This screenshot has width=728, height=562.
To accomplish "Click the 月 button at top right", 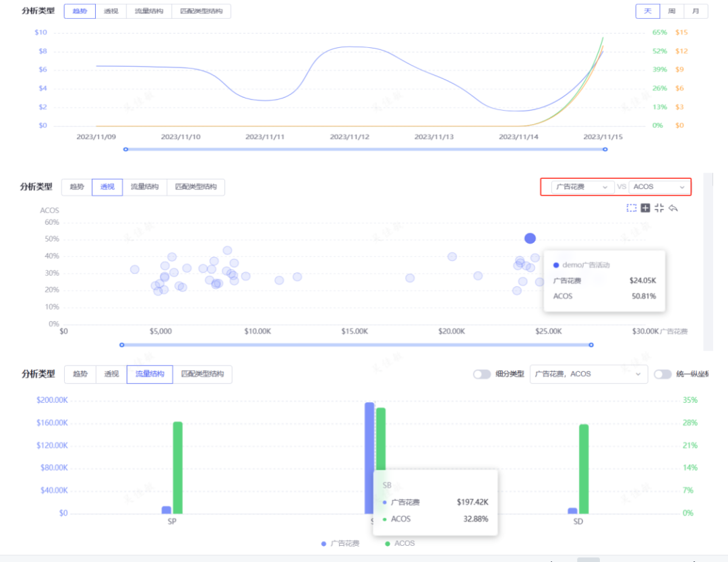I will click(695, 11).
